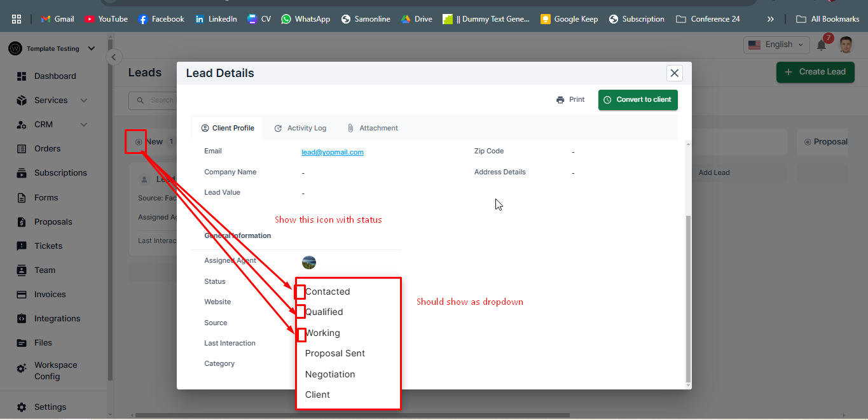Click the Last Interaction label in dialog
Screen dimensions: 868x420
230,343
